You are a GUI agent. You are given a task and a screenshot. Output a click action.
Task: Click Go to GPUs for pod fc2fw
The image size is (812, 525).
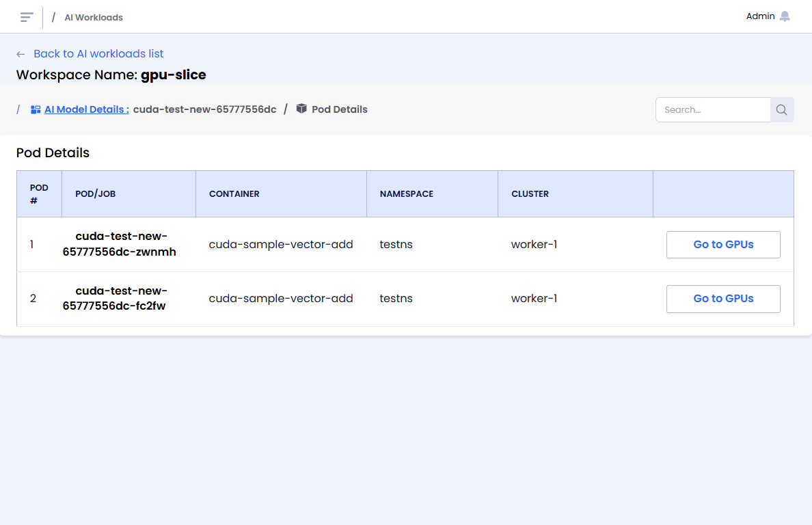tap(723, 299)
